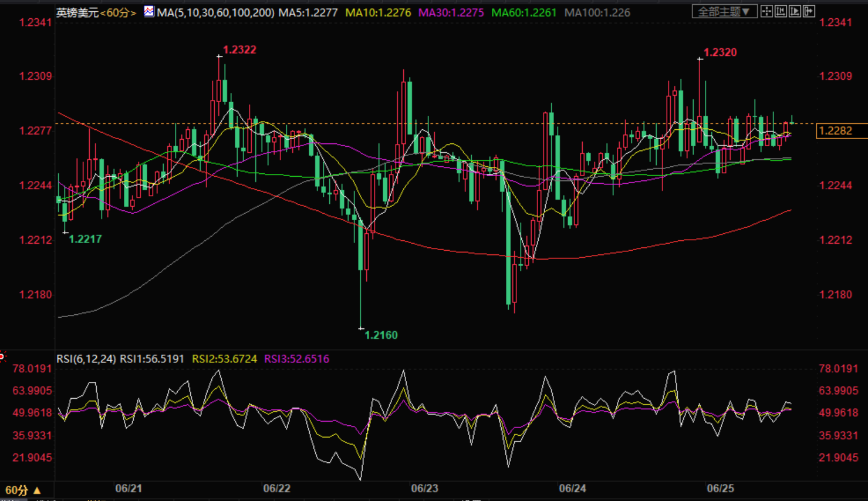Select the MA10:1.2276 yellow legend
This screenshot has width=868, height=501.
[378, 12]
